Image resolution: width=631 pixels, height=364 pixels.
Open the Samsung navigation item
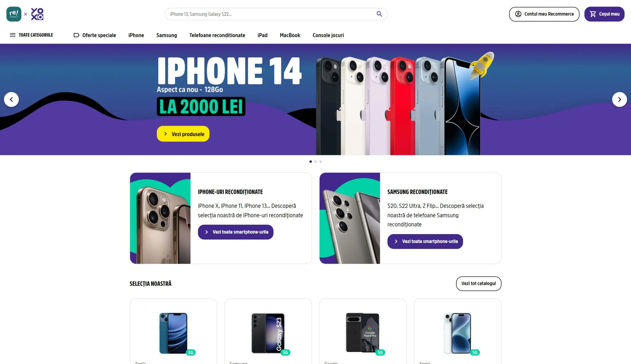[167, 35]
